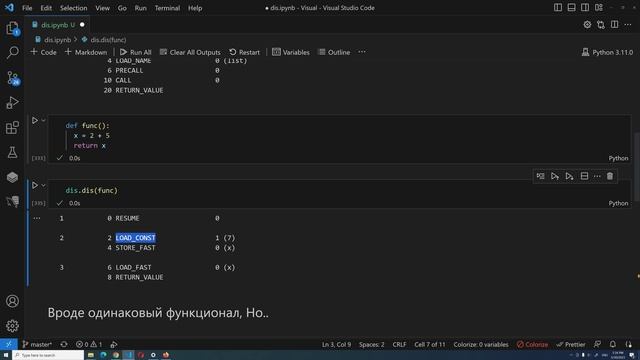Open the File menu
640x360 pixels.
pyautogui.click(x=27, y=8)
